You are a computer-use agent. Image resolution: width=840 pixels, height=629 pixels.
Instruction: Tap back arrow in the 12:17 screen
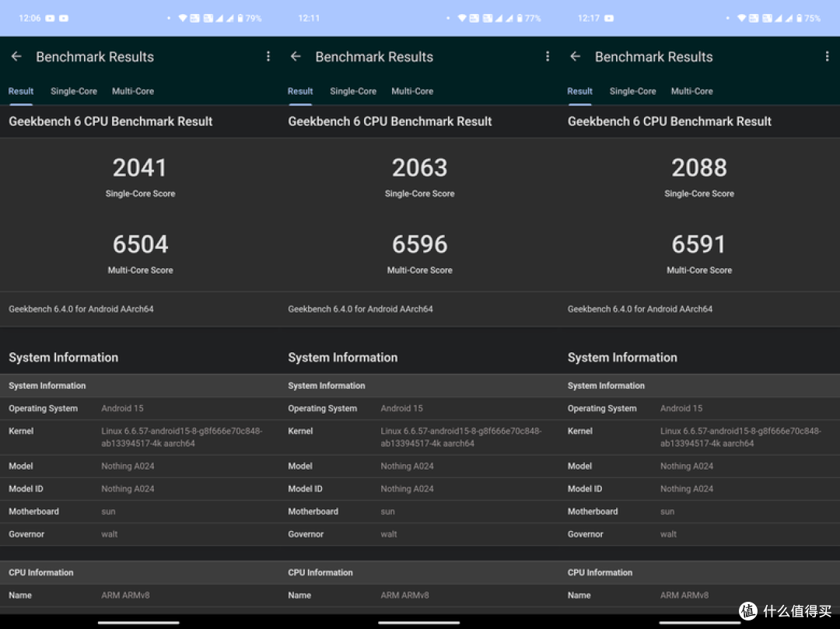(x=576, y=56)
